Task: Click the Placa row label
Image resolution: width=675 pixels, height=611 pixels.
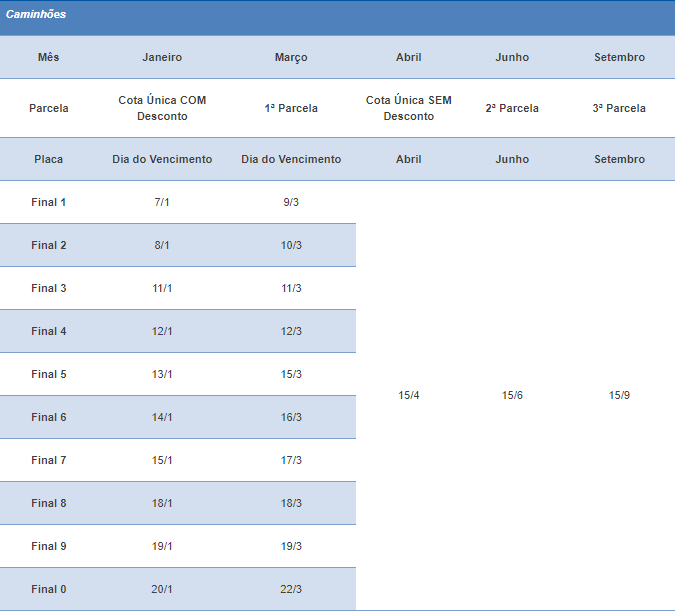Action: pos(49,159)
